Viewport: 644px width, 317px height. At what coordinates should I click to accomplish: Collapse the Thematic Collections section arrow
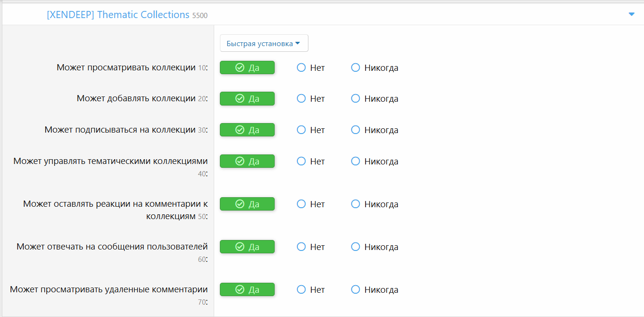[632, 14]
